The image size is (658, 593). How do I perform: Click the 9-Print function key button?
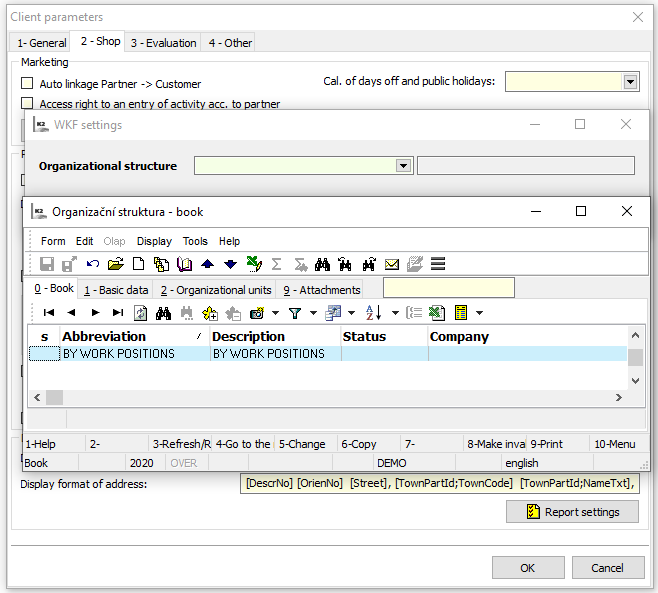pos(557,444)
